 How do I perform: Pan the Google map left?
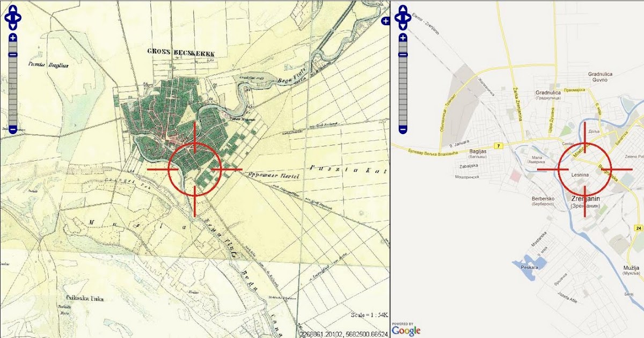pyautogui.click(x=398, y=18)
